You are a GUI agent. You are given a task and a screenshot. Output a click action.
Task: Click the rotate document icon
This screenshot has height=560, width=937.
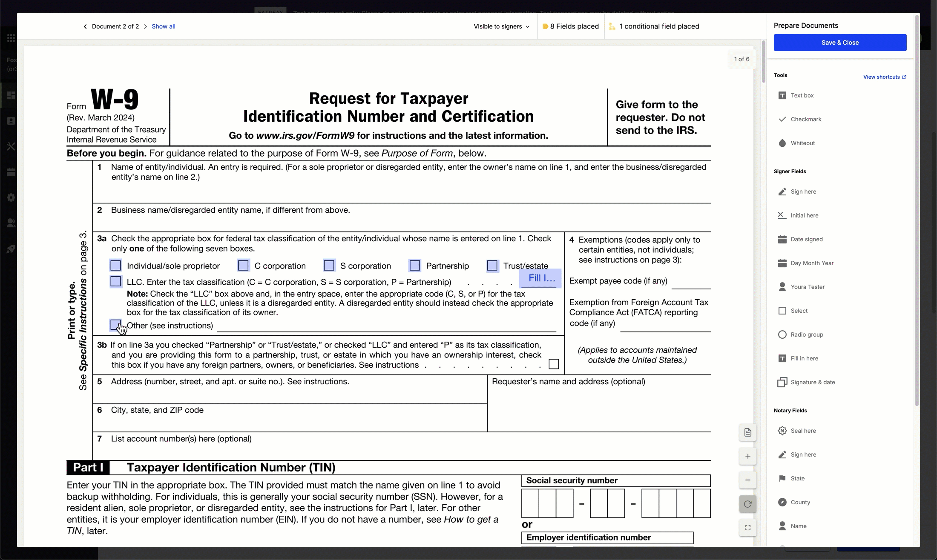point(747,504)
